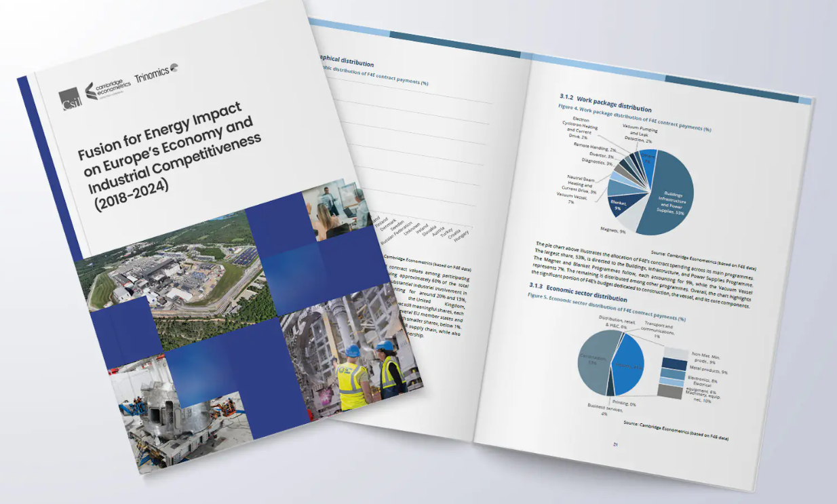The height and width of the screenshot is (504, 837).
Task: Click the page number 21 at page bottom
Action: 615,446
